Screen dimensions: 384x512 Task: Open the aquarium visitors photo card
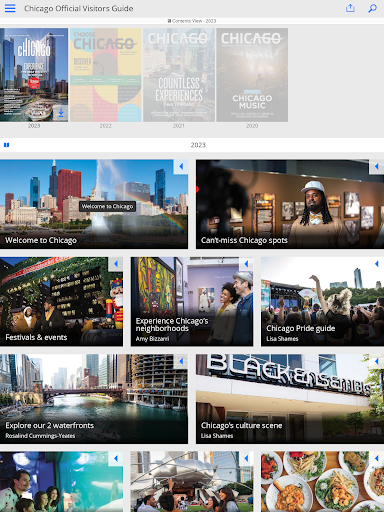coord(61,482)
